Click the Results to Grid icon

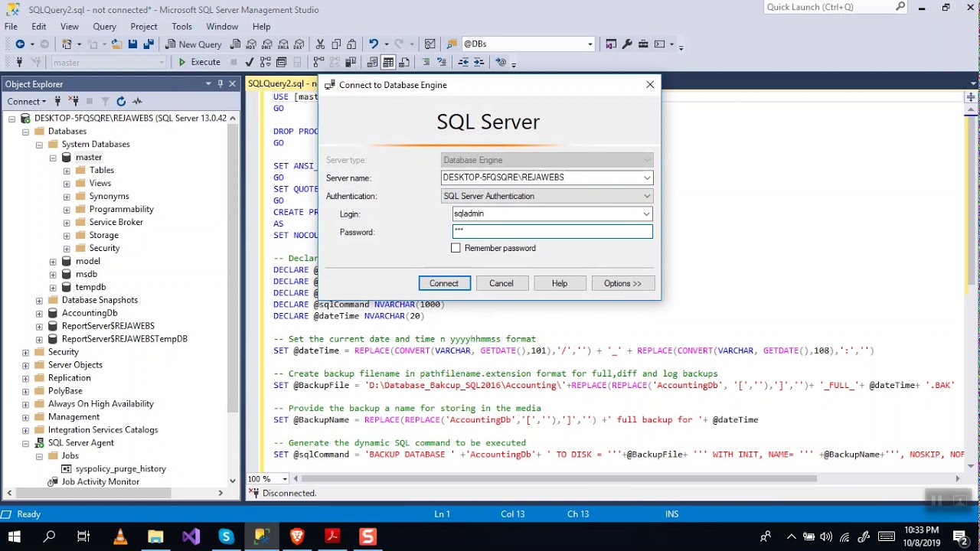[x=388, y=62]
